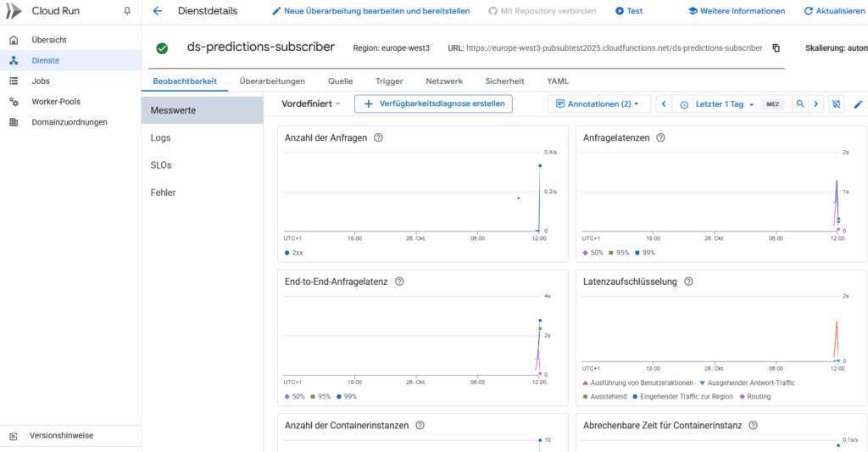Switch to the Überarbeitungen tab

coord(272,81)
